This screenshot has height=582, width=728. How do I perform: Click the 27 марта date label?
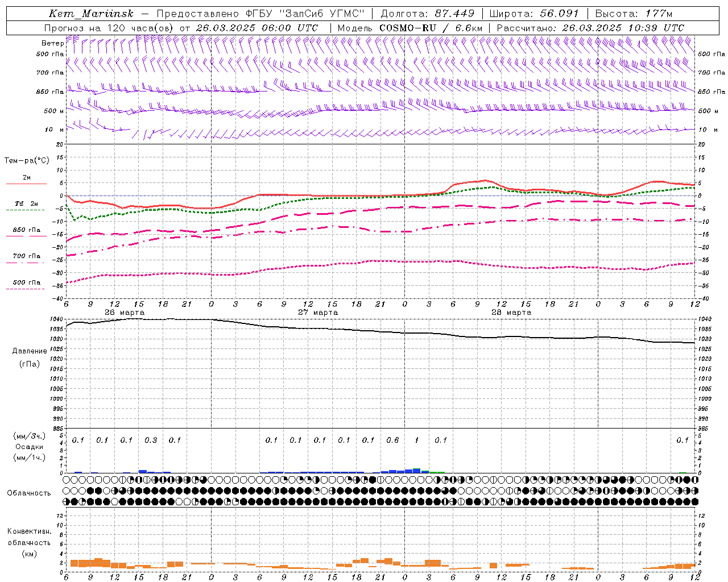(x=318, y=313)
